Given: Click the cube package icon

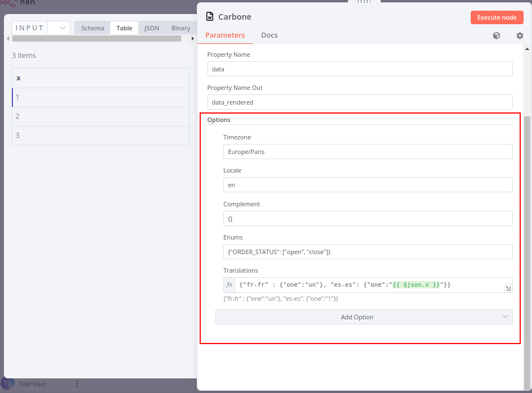Looking at the screenshot, I should 497,35.
